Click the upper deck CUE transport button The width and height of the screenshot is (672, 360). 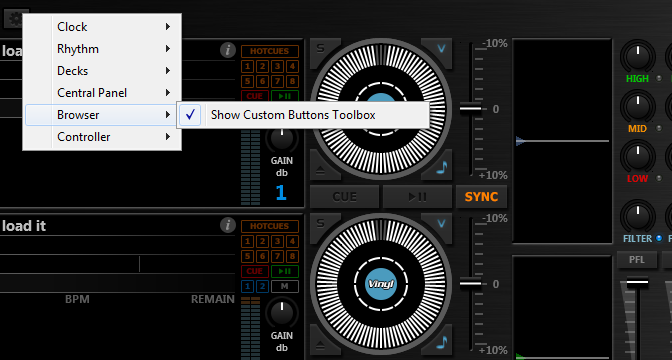click(x=345, y=197)
